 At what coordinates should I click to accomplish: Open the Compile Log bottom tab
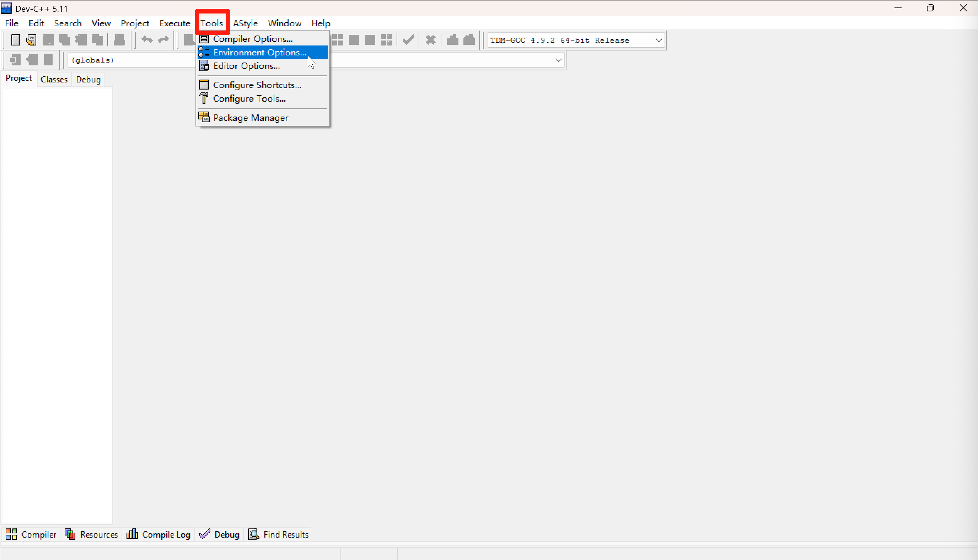coord(158,534)
